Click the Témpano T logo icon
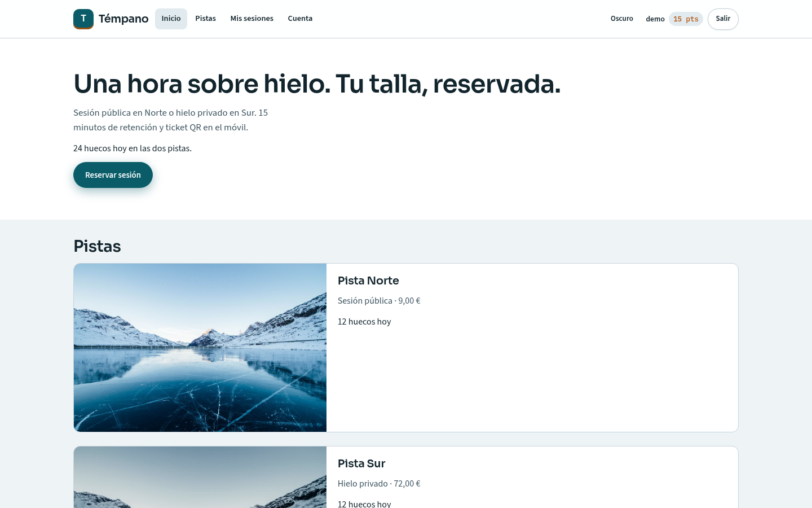The image size is (812, 508). pyautogui.click(x=83, y=19)
